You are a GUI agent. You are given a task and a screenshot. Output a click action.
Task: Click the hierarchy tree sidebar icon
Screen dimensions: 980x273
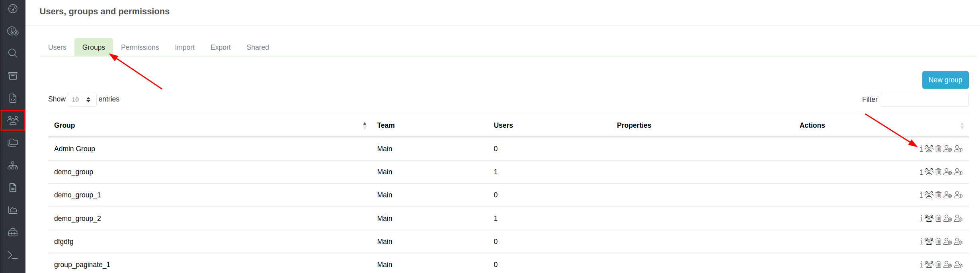click(13, 166)
